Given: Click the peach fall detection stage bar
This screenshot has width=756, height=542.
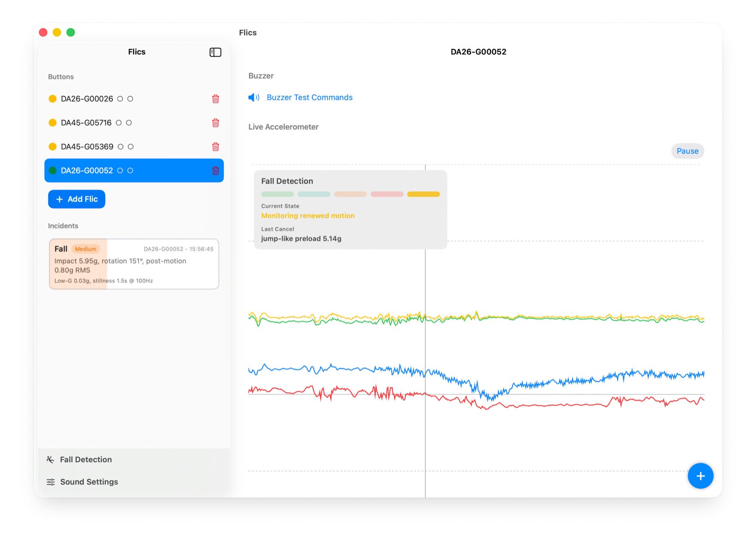Looking at the screenshot, I should pos(351,194).
